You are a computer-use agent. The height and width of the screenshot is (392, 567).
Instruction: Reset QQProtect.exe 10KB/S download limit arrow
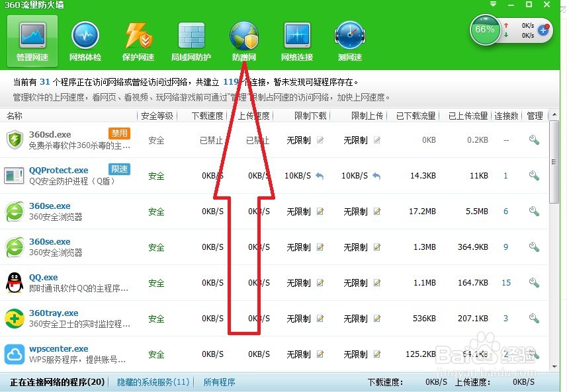320,176
